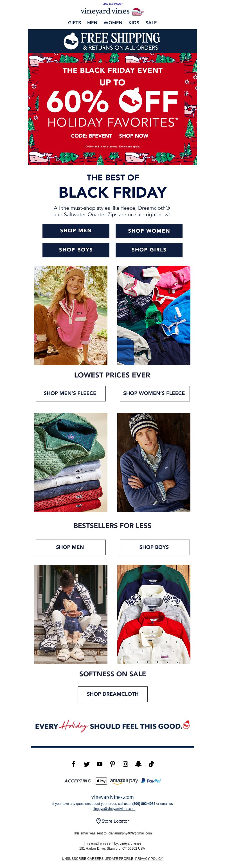The image size is (225, 868).
Task: Click the vineyard vines whale logo
Action: click(138, 12)
